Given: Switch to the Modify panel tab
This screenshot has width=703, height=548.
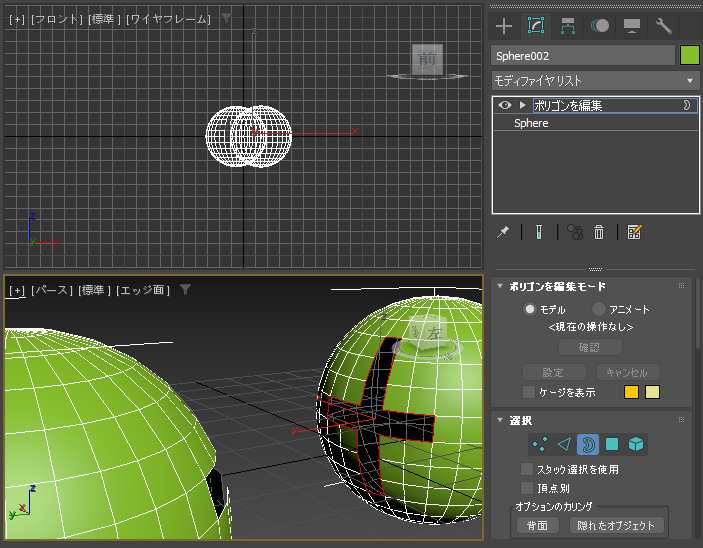Looking at the screenshot, I should coord(536,26).
